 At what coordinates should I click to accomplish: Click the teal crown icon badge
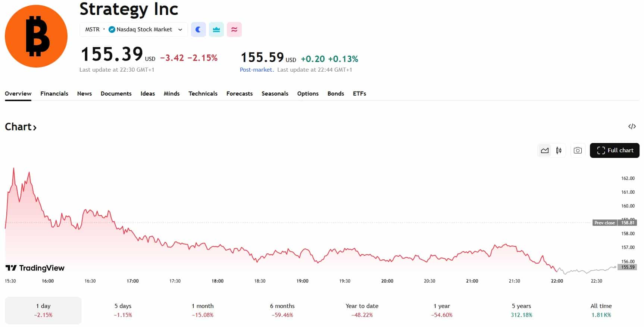pos(216,29)
